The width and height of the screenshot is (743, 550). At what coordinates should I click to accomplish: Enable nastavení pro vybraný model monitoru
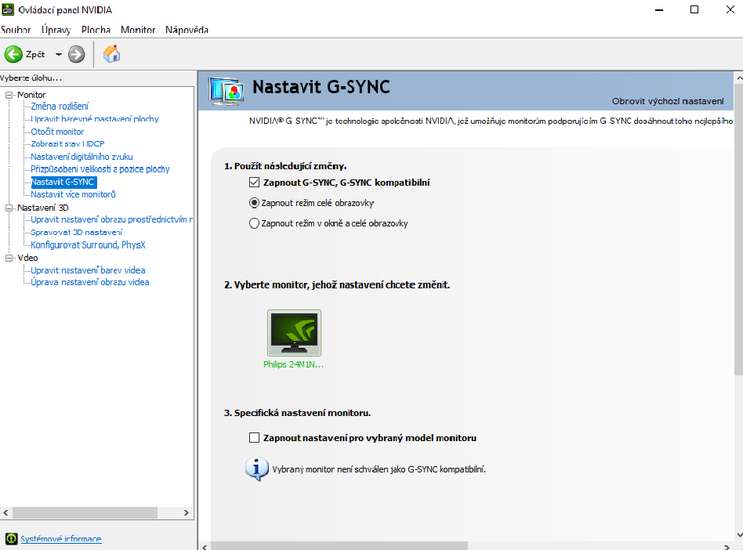(254, 437)
